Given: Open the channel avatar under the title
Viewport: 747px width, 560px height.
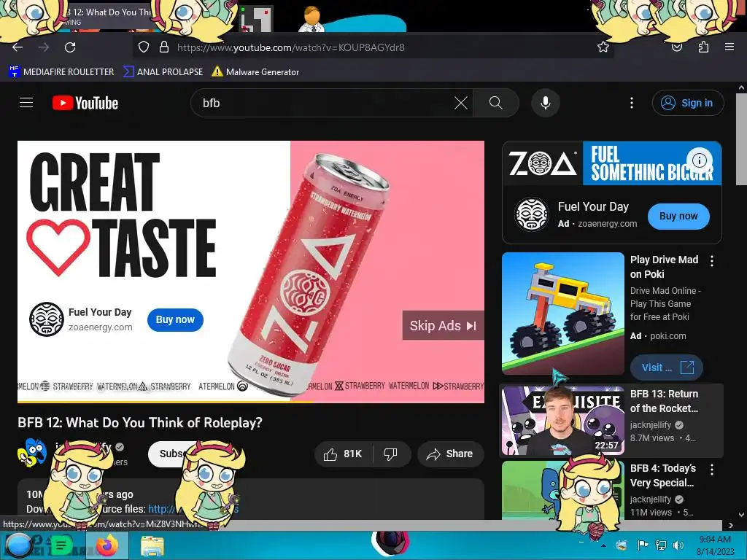Looking at the screenshot, I should (32, 453).
